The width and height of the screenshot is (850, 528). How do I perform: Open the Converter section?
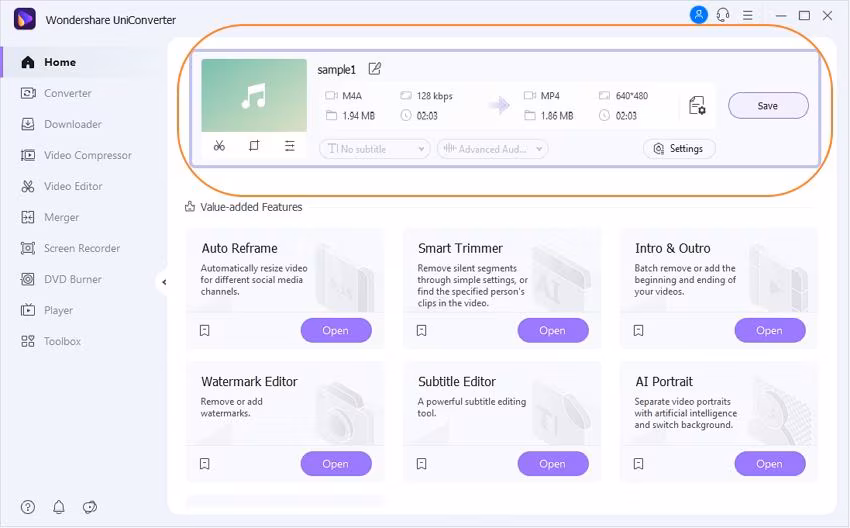(84, 93)
